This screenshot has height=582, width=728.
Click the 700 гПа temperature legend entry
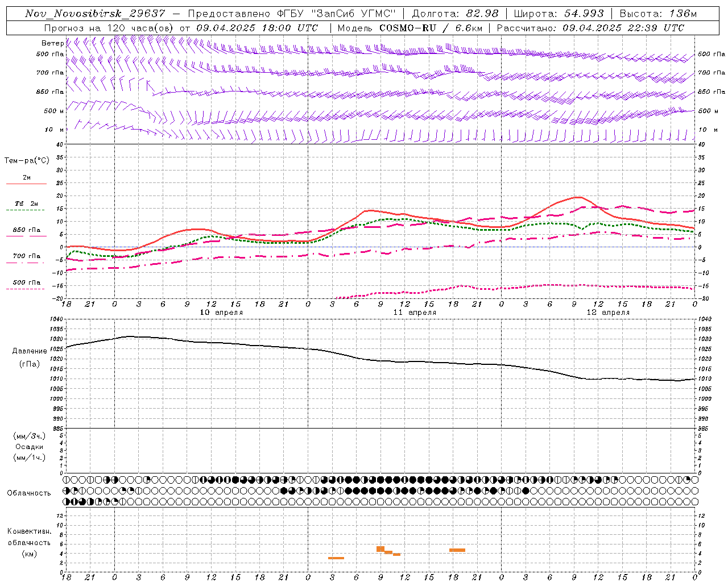pos(26,256)
